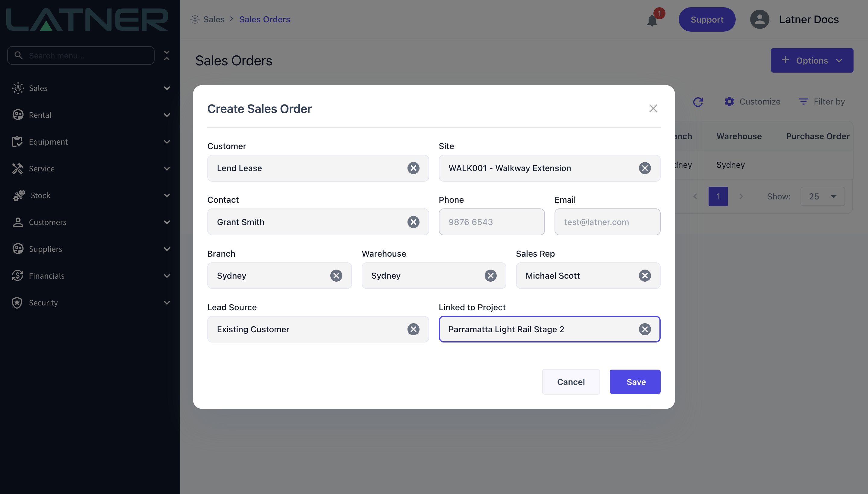Clear the Michael Scott sales rep
The height and width of the screenshot is (494, 868).
coord(645,276)
